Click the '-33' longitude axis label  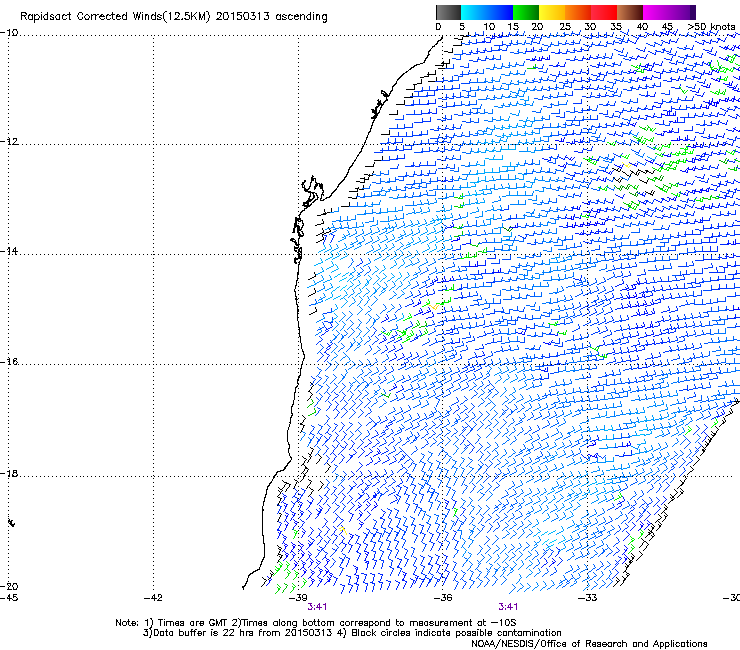click(587, 598)
